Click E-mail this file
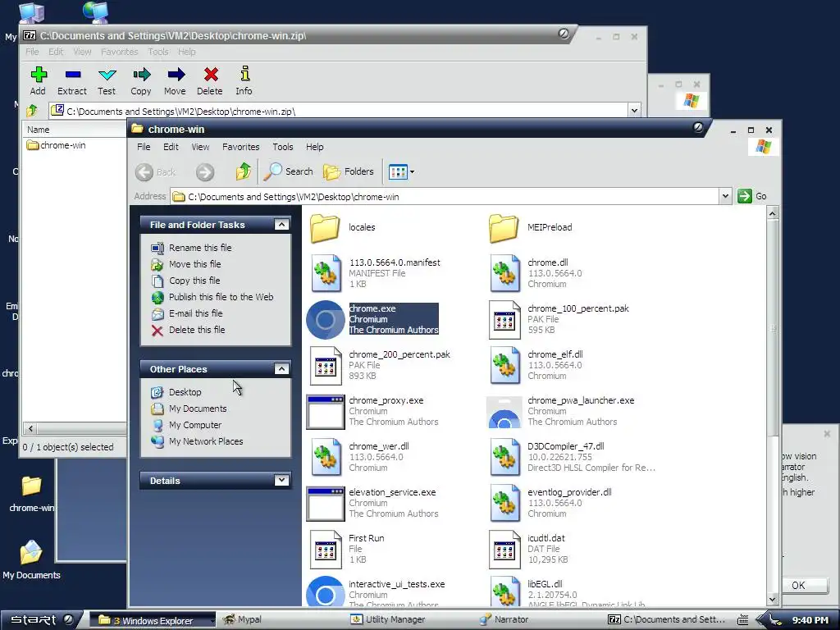Viewport: 840px width, 630px height. click(195, 313)
